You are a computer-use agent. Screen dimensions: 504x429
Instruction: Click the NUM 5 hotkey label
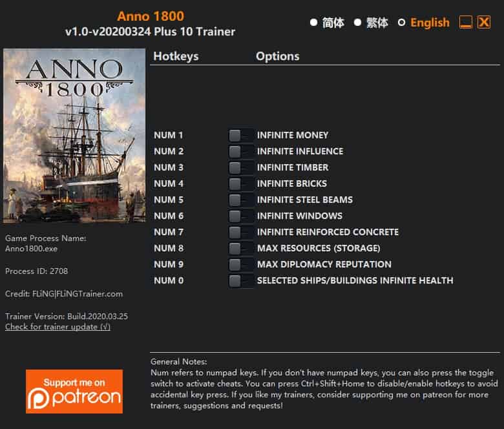point(169,200)
